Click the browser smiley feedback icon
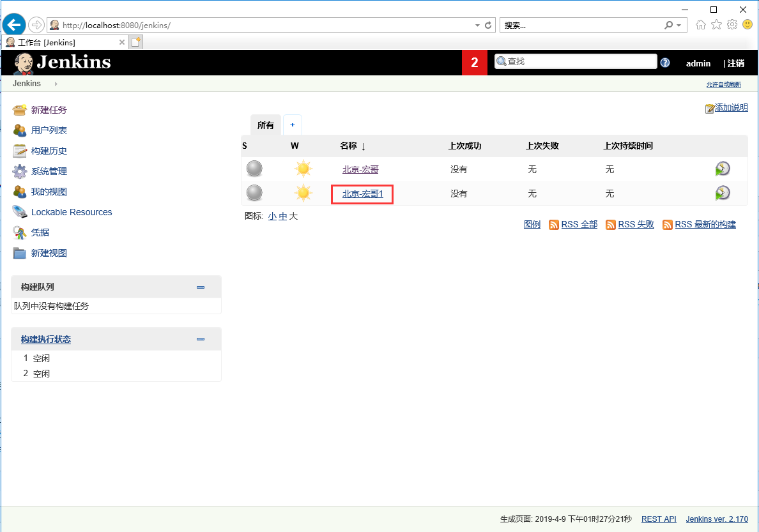Screen dimensions: 759x532 click(747, 24)
